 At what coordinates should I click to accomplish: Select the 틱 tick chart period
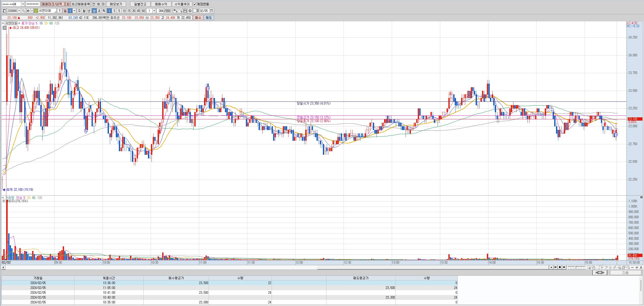click(x=104, y=11)
